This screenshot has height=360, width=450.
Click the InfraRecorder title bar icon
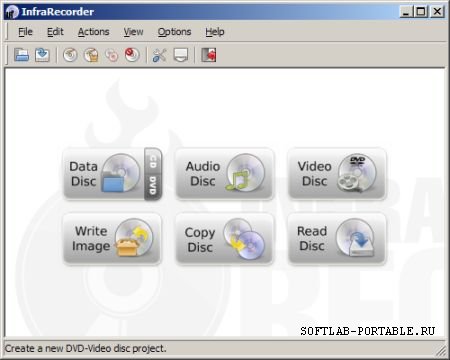(12, 12)
